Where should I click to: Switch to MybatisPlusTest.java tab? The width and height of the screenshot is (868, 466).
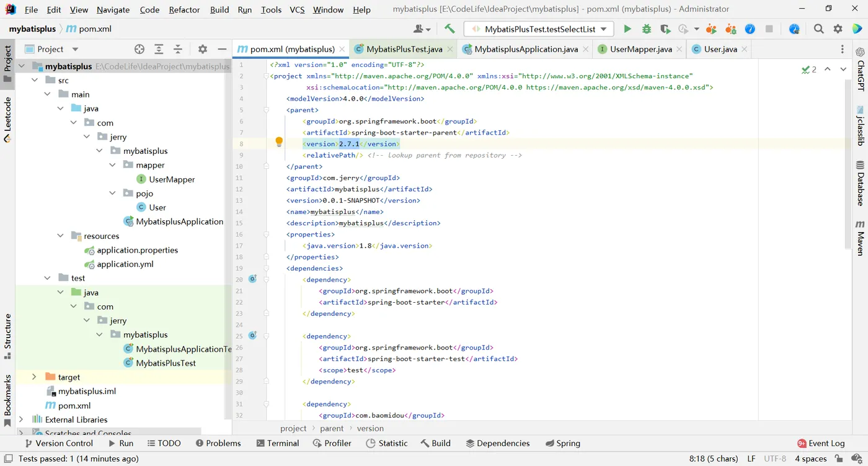(404, 49)
